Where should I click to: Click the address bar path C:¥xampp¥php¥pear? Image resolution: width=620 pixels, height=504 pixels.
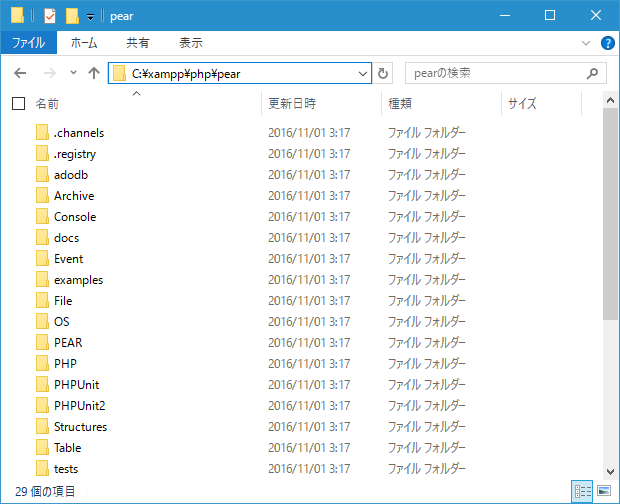tap(186, 74)
